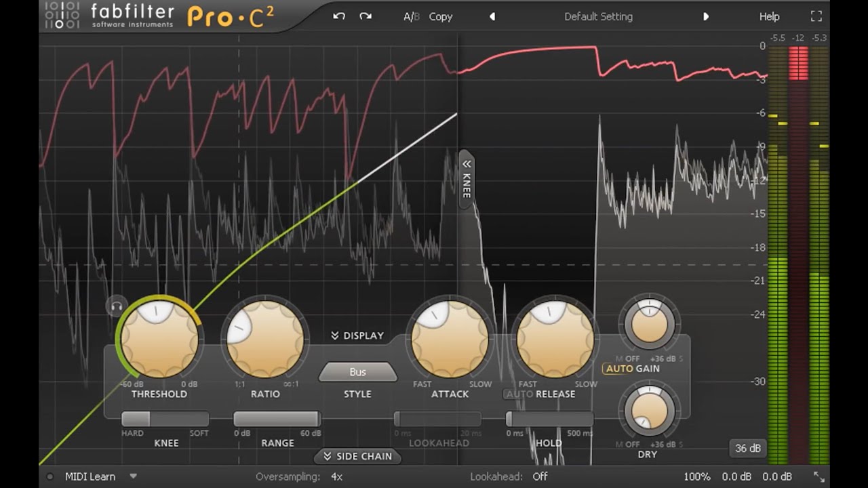
Task: Load the previous preset with left arrow
Action: (492, 16)
